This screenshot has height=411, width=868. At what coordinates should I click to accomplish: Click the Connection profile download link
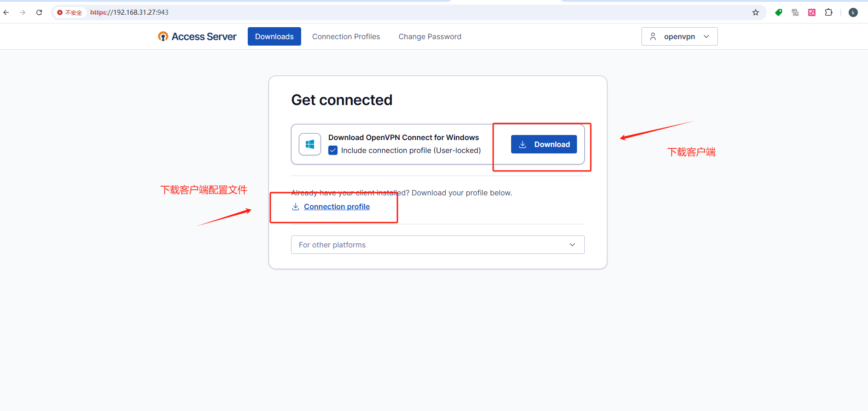point(337,206)
